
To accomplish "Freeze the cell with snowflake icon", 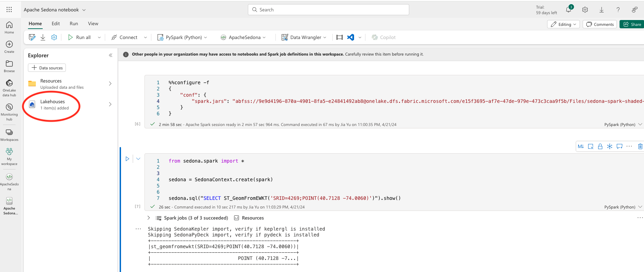I will coord(610,146).
